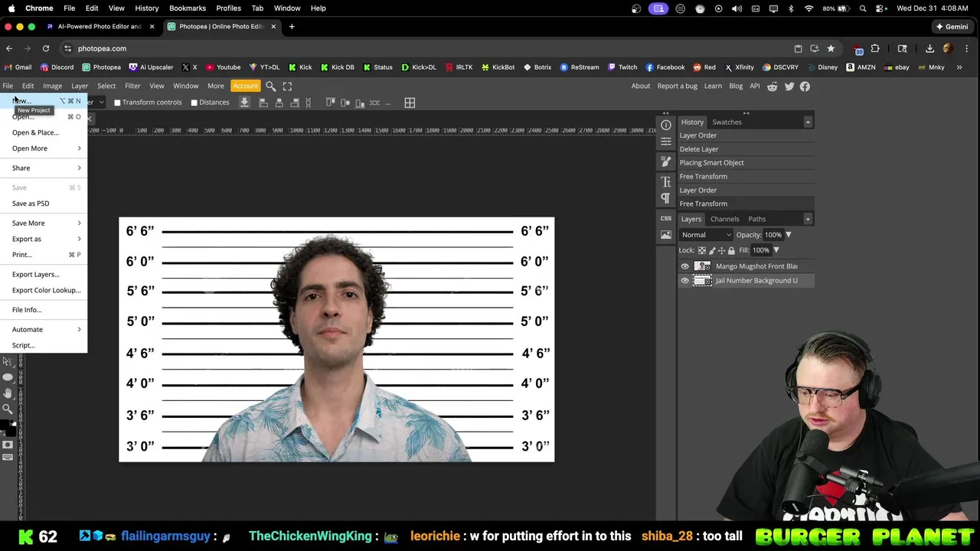Open the Adjustments sliders panel icon
Viewport: 980px width, 551px height.
pos(666,142)
